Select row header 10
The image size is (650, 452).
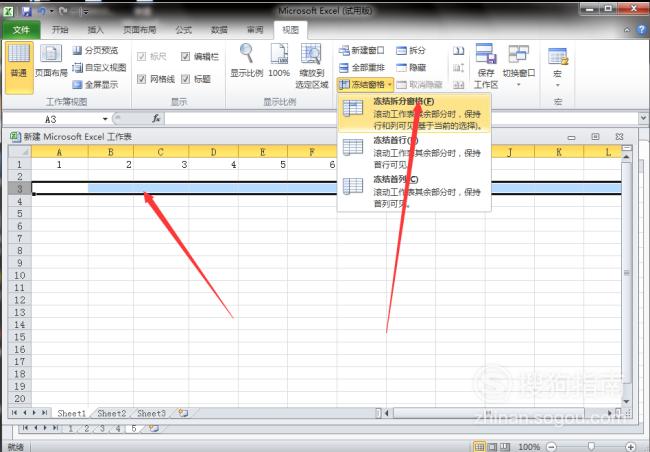[x=20, y=275]
